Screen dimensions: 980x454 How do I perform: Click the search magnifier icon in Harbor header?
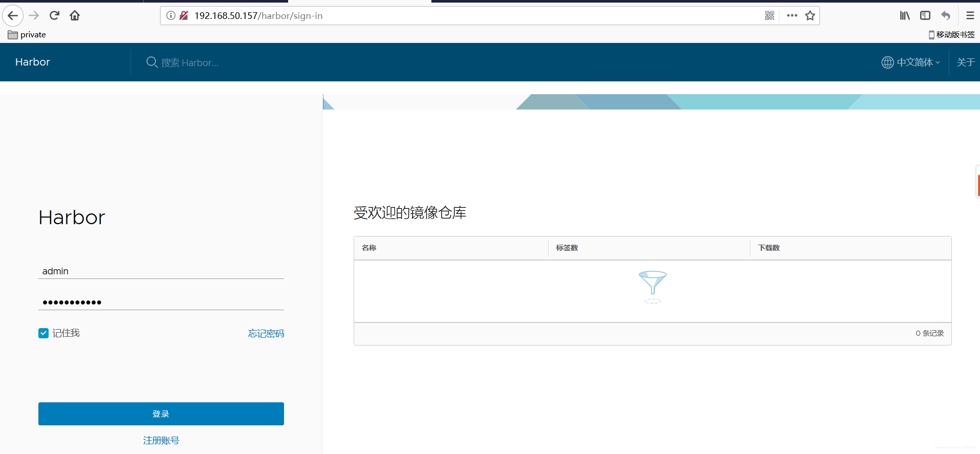click(152, 62)
